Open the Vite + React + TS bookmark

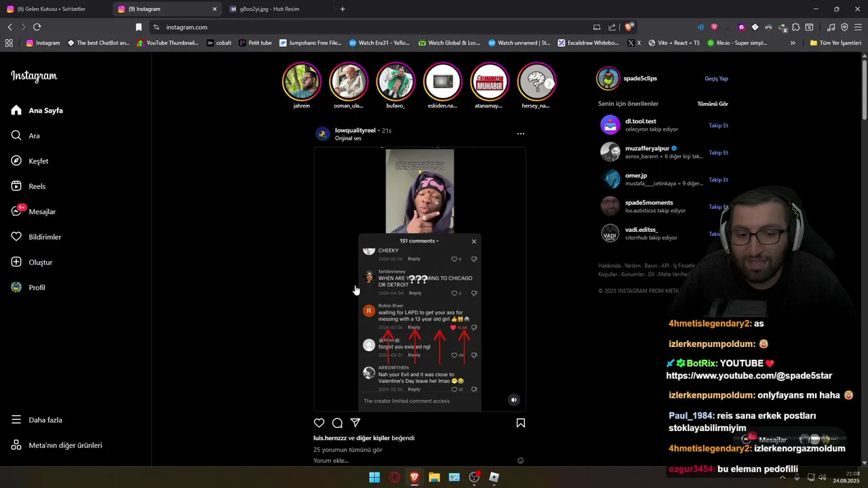674,43
